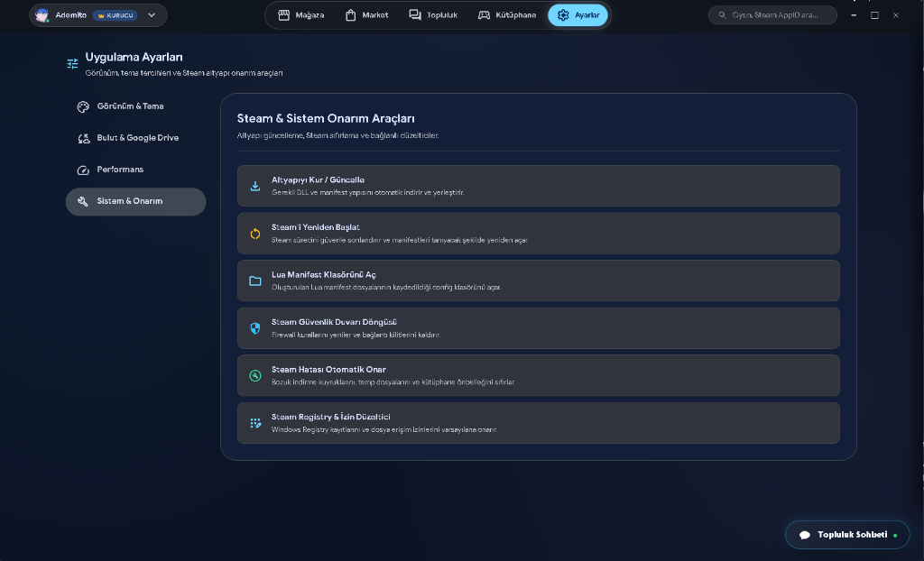Click the Steam & Sistem Onarım Araçları heading

click(x=326, y=118)
